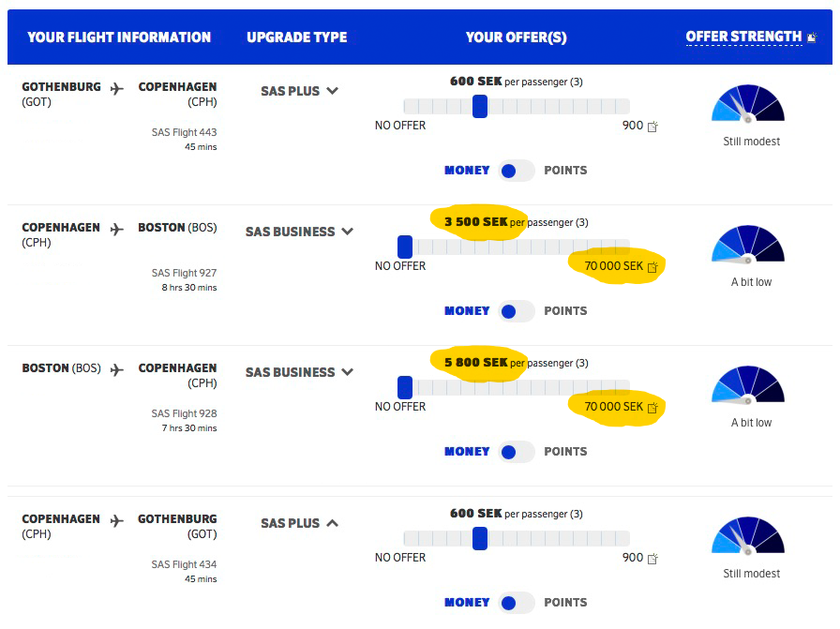Switch the Copenhagen Gothenburg offer to Points
Viewport: 840px width, 629px height.
[x=516, y=603]
